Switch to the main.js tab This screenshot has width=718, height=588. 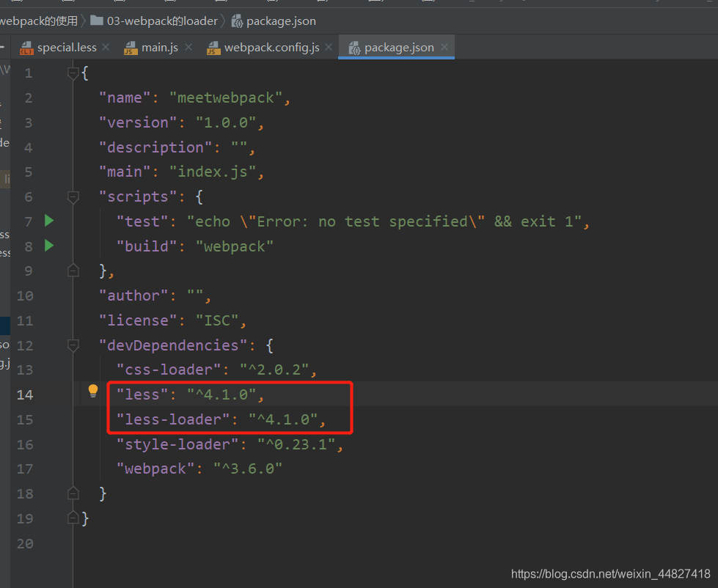point(158,48)
